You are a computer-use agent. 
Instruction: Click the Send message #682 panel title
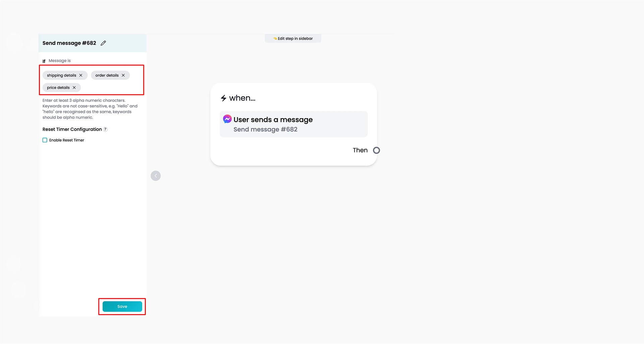(69, 43)
